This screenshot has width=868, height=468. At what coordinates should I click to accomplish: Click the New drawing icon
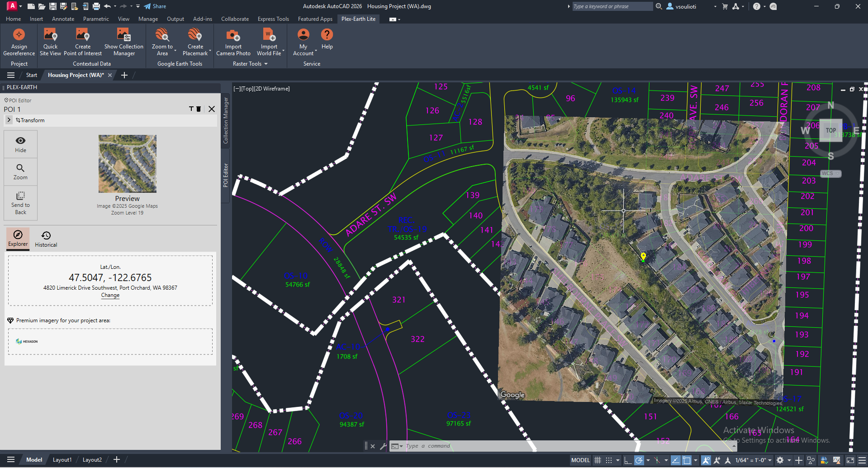(x=31, y=6)
